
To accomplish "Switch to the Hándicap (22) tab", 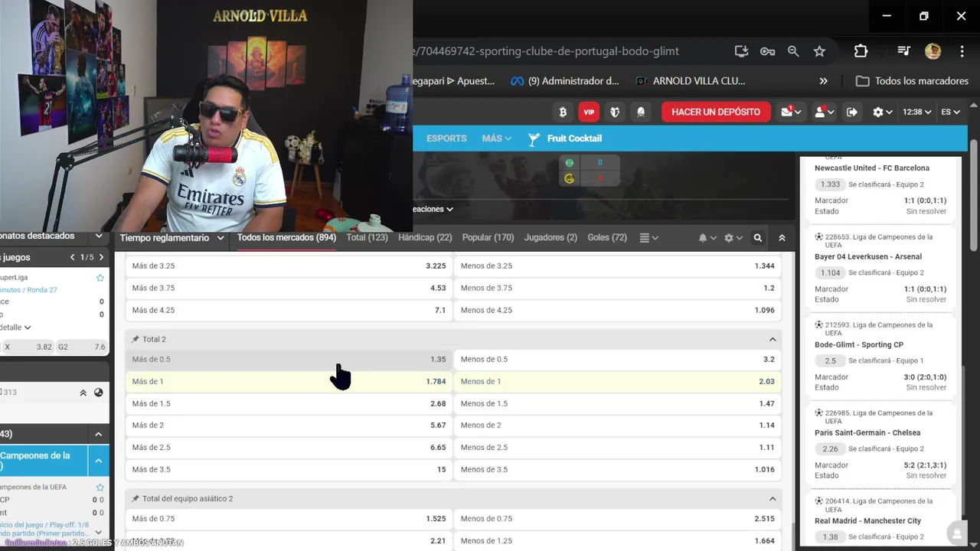I will click(425, 238).
